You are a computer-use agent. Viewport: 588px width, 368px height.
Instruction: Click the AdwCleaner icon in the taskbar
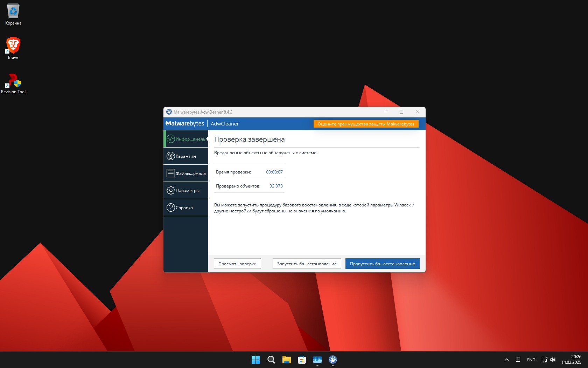(333, 360)
